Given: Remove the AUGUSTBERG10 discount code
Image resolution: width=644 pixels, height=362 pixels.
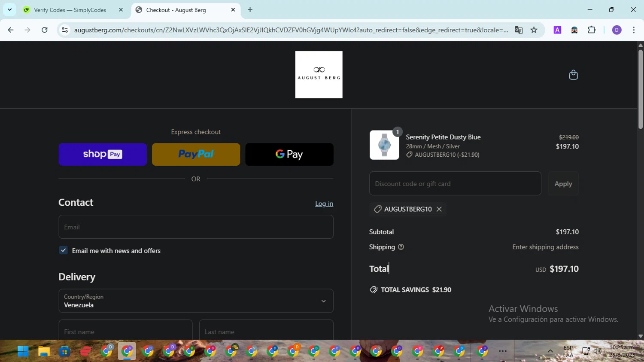Looking at the screenshot, I should tap(439, 209).
